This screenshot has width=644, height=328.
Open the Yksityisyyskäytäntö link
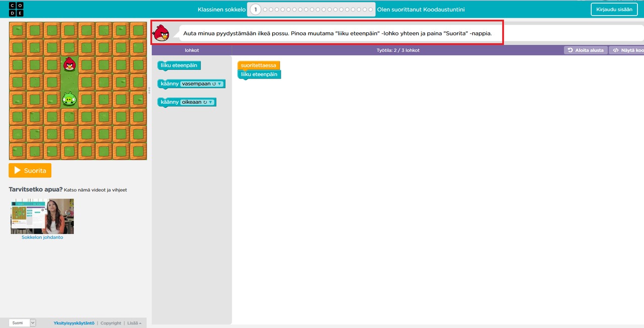pyautogui.click(x=74, y=323)
